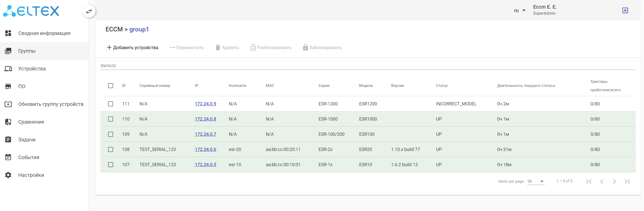Select the checkbox for device 108
The width and height of the screenshot is (644, 211).
(x=111, y=149)
